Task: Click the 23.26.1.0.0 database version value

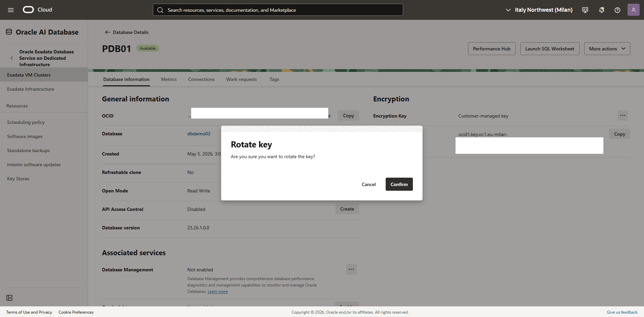Action: click(198, 228)
